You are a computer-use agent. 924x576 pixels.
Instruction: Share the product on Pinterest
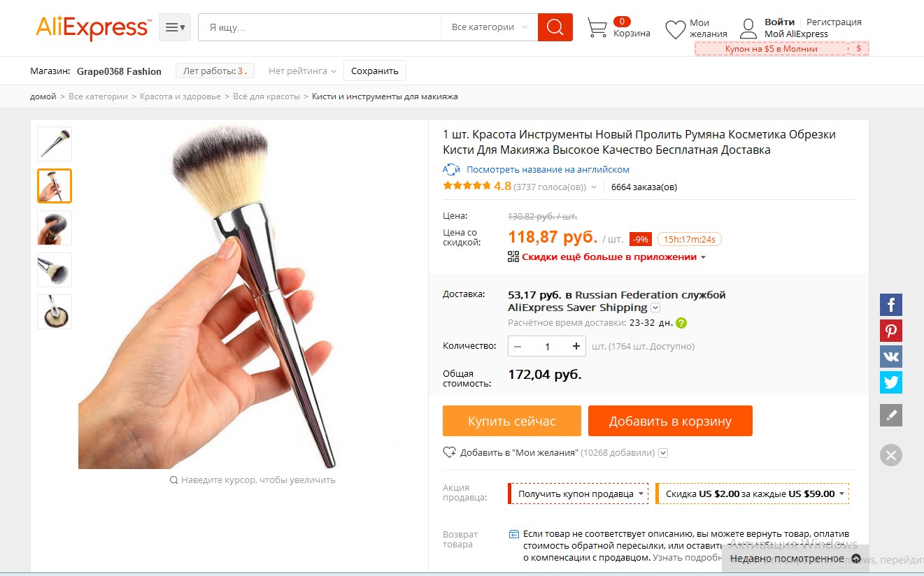(x=891, y=331)
